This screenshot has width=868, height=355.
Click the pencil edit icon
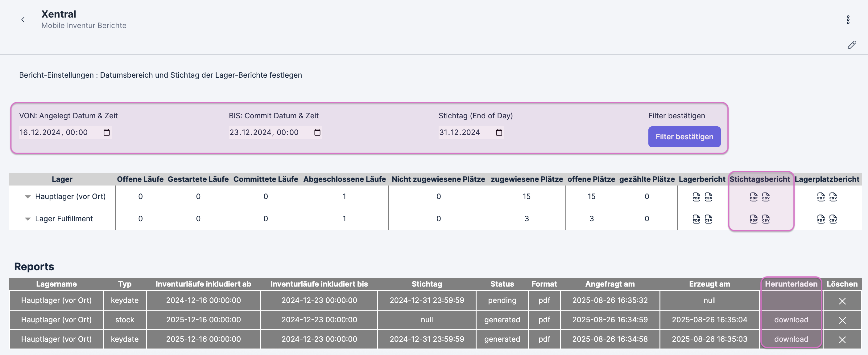pyautogui.click(x=852, y=45)
